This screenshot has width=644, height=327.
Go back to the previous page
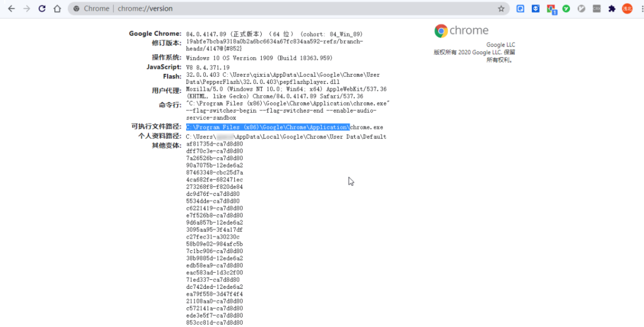point(11,8)
